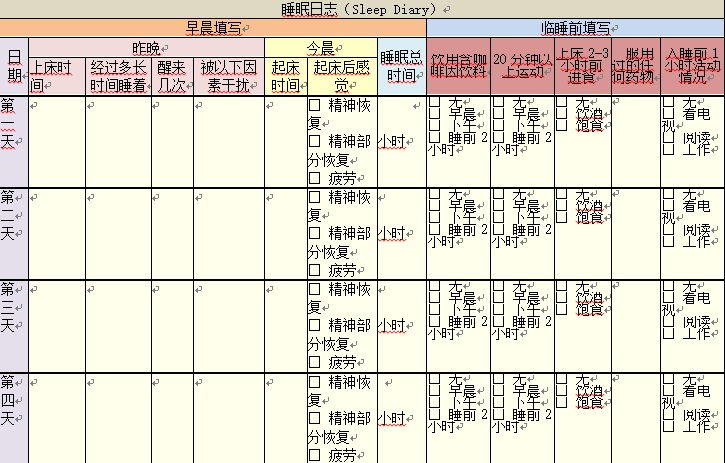Tick 下午 box in 第一天 运动 column

click(498, 125)
